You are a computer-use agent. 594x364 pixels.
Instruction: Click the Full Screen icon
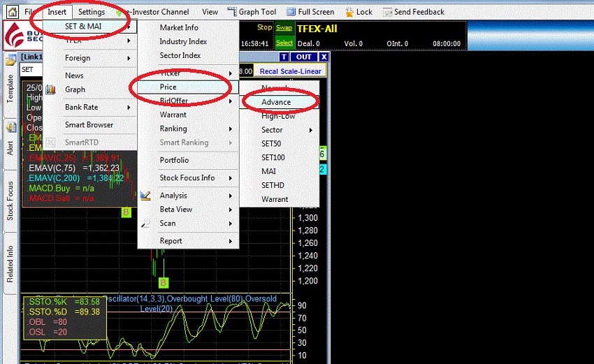[x=291, y=12]
